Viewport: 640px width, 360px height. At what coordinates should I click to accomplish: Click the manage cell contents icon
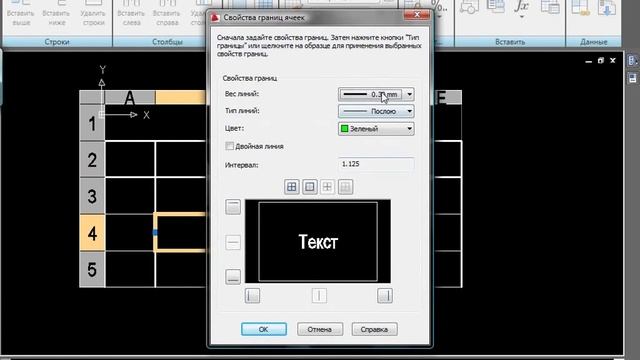tap(550, 7)
